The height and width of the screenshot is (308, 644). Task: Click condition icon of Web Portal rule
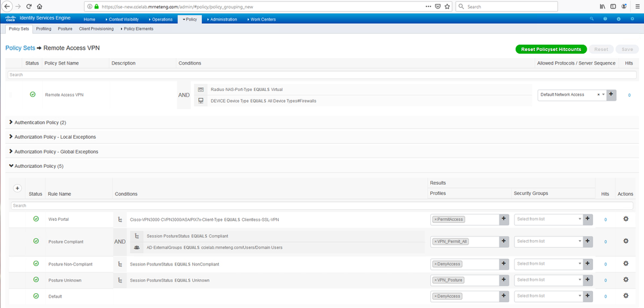pyautogui.click(x=119, y=220)
